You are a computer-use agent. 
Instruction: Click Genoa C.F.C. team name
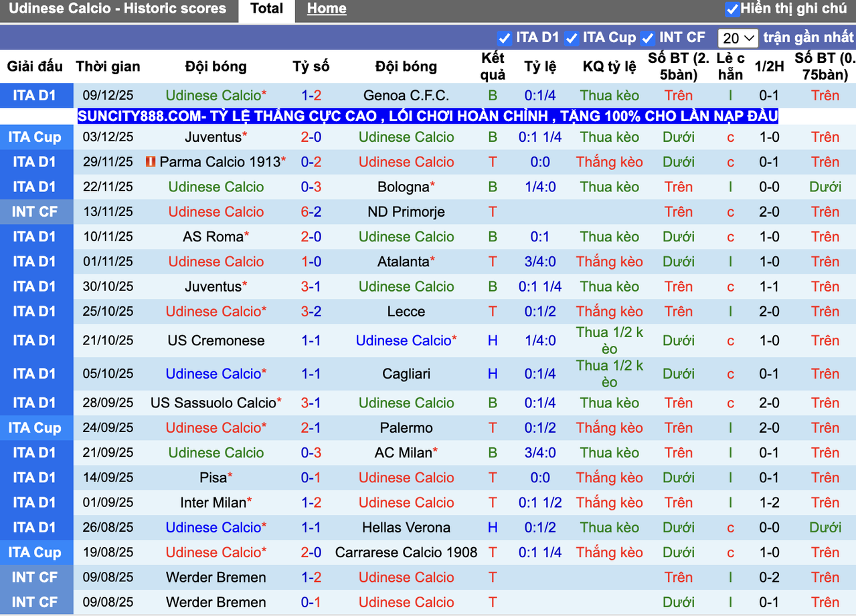click(x=406, y=95)
